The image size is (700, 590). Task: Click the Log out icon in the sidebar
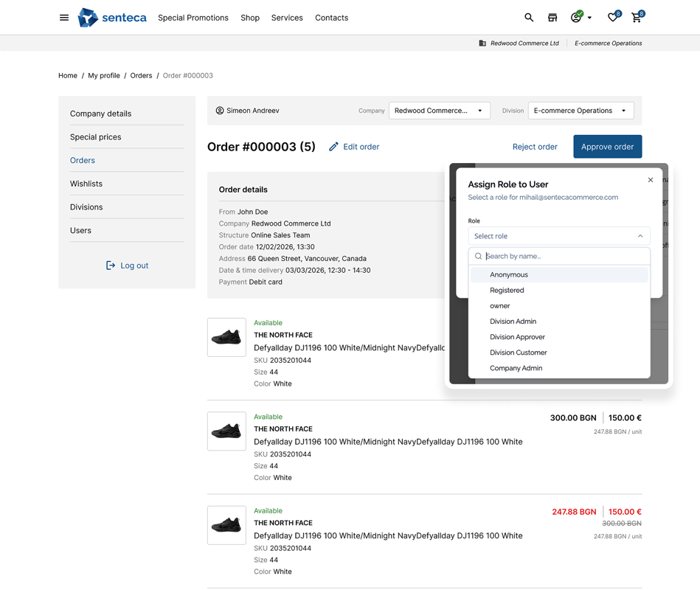click(112, 265)
